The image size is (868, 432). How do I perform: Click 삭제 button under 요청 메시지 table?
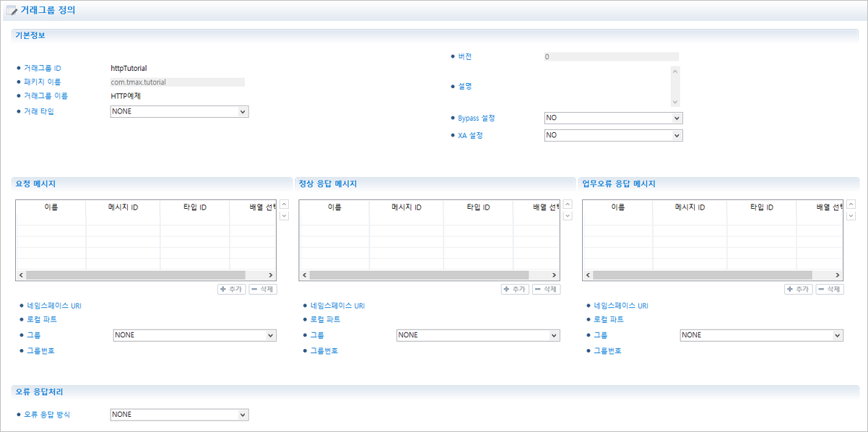(263, 289)
